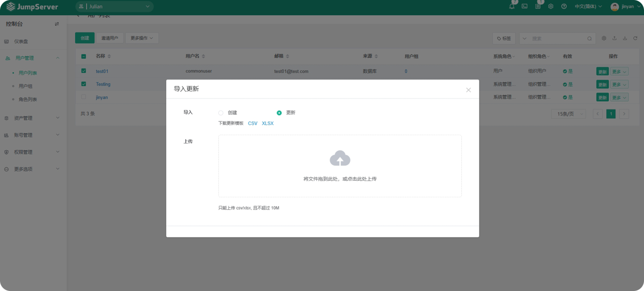Open the help question mark icon
The width and height of the screenshot is (644, 291).
point(564,6)
